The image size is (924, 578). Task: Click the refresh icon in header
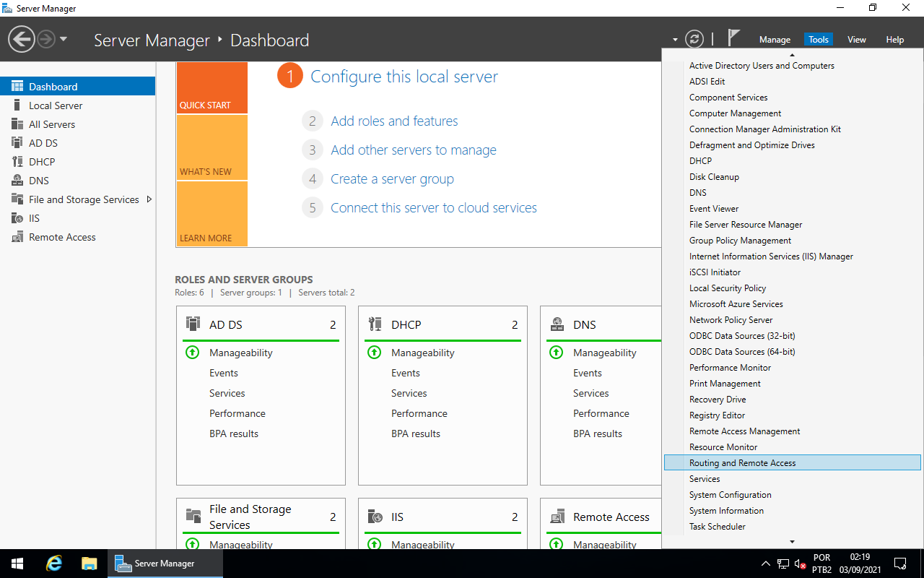coord(694,39)
